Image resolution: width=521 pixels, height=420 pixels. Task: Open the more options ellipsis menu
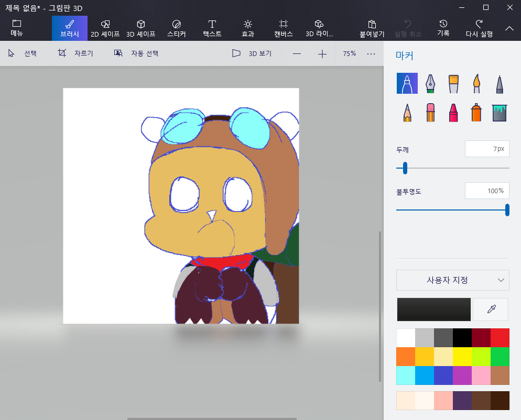coord(371,53)
